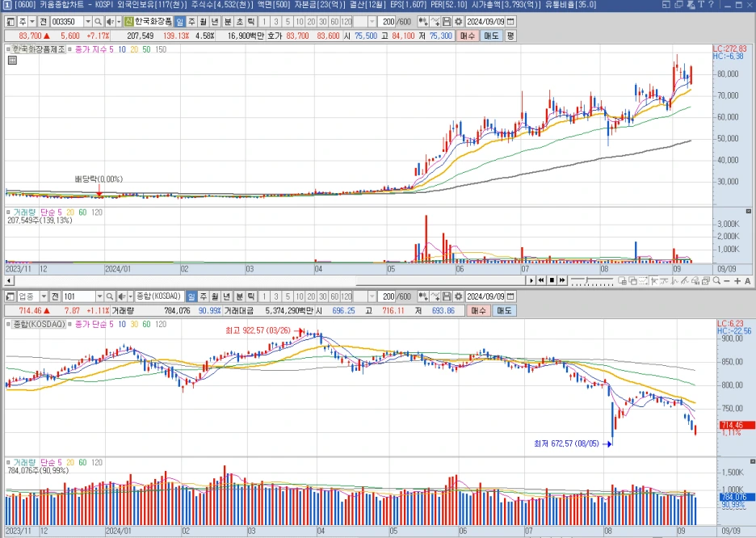Click save disk icon in upper chart toolbar
Screen dimensions: 756x538
[447, 22]
